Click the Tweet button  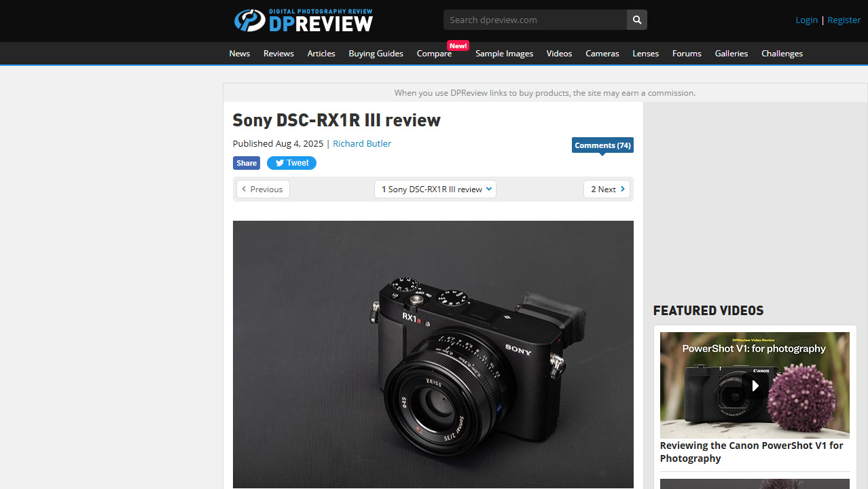point(291,163)
